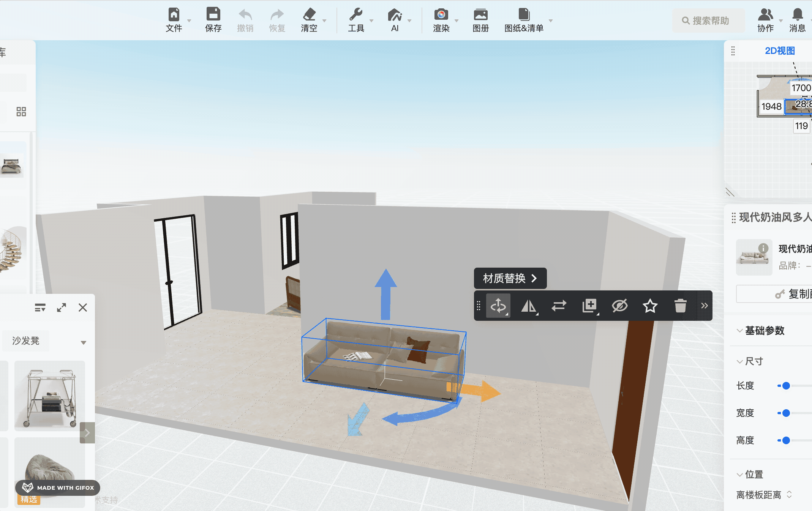Click the replace swap arrows icon
812x511 pixels.
(559, 306)
